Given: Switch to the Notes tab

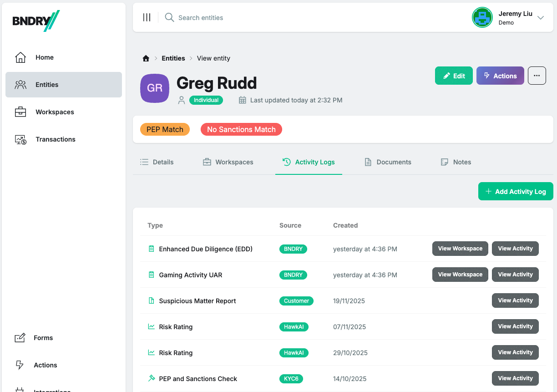Looking at the screenshot, I should tap(456, 162).
